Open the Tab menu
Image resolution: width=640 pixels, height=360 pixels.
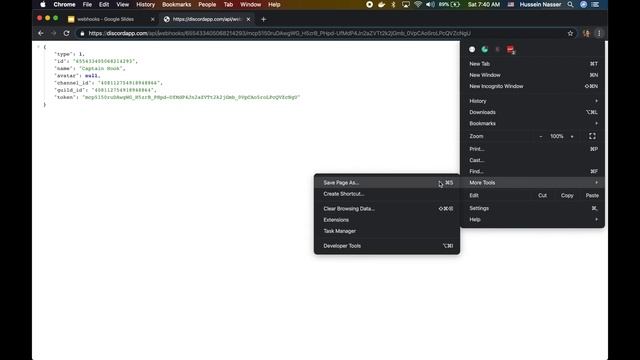[x=228, y=4]
